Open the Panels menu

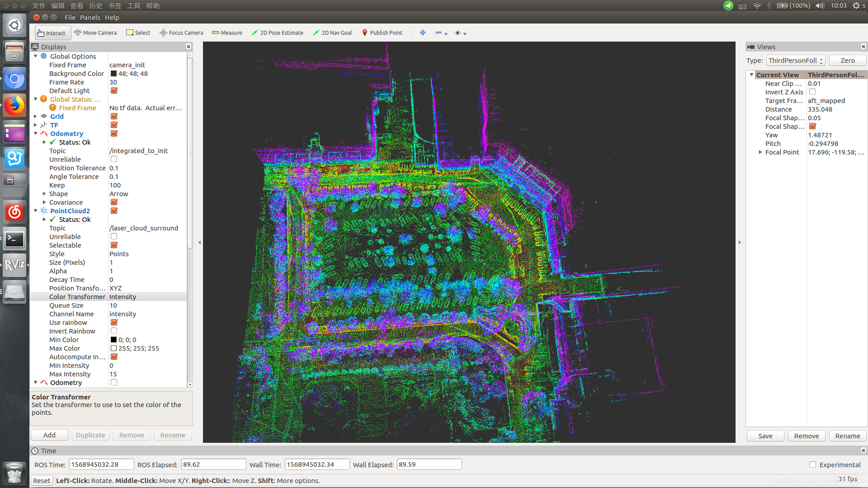tap(90, 18)
